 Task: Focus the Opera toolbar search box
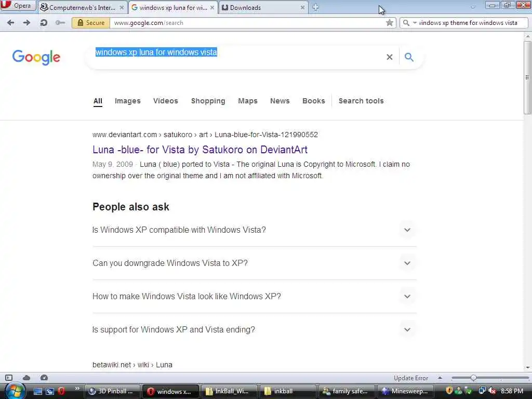coord(468,23)
